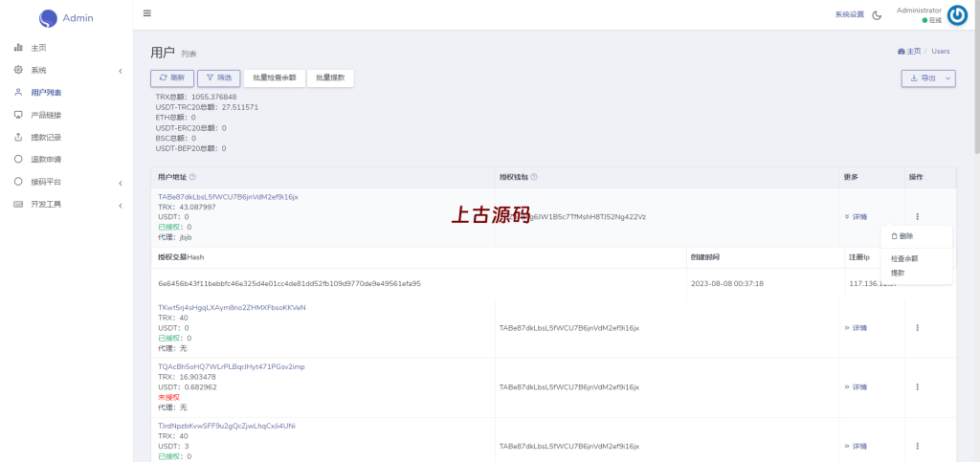Click the page vertical scrollbar
Image resolution: width=980 pixels, height=462 pixels.
tap(976, 78)
